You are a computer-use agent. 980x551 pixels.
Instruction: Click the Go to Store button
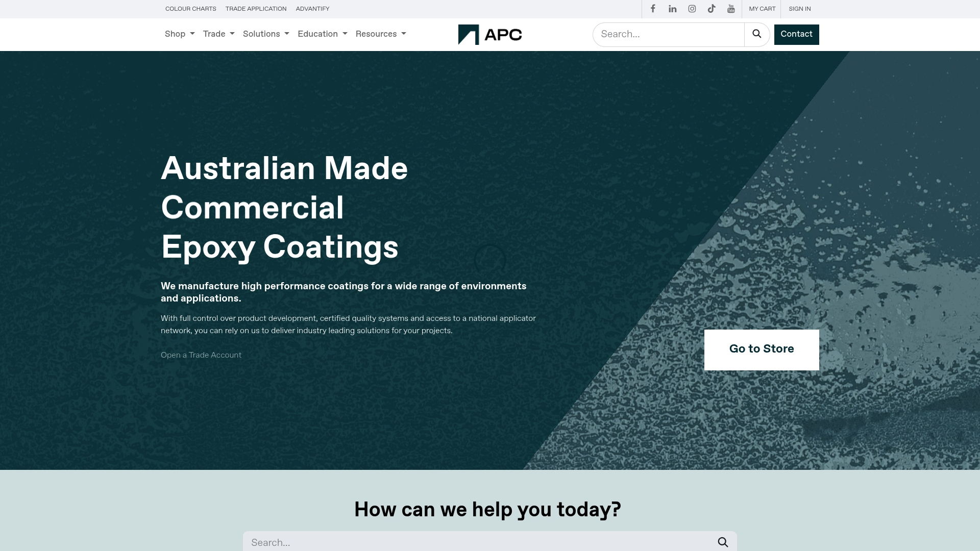pos(761,349)
